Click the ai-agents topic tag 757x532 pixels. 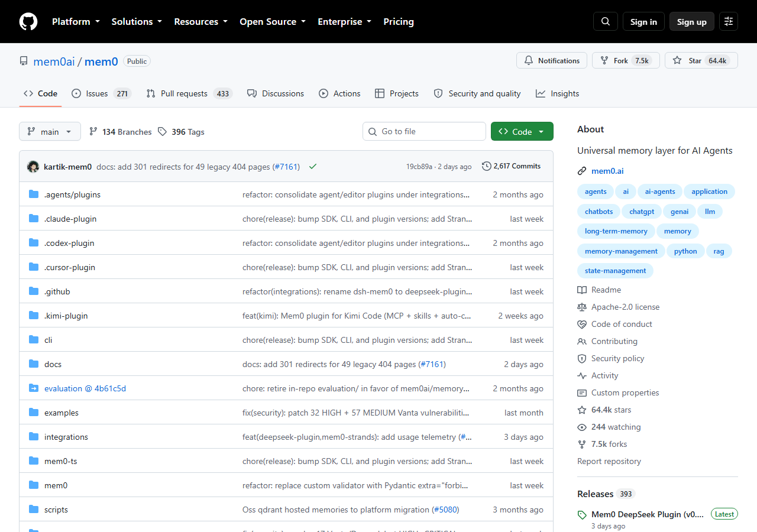(x=660, y=192)
